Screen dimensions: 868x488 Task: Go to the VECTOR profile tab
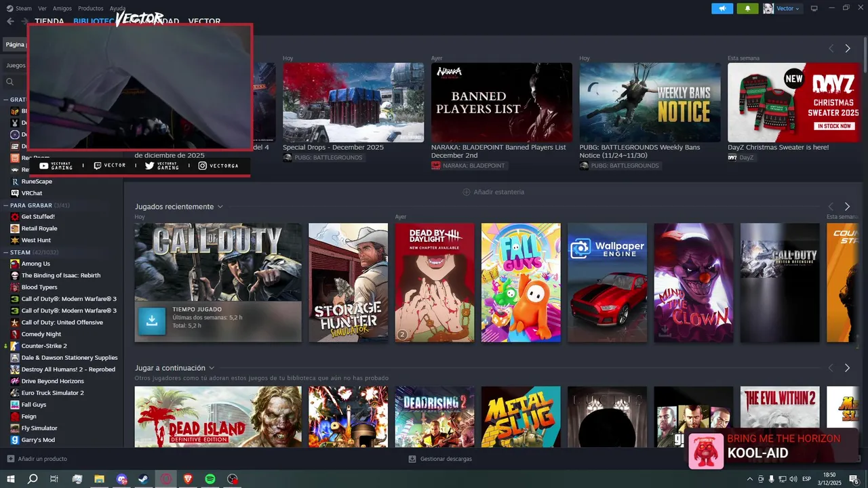coord(204,21)
